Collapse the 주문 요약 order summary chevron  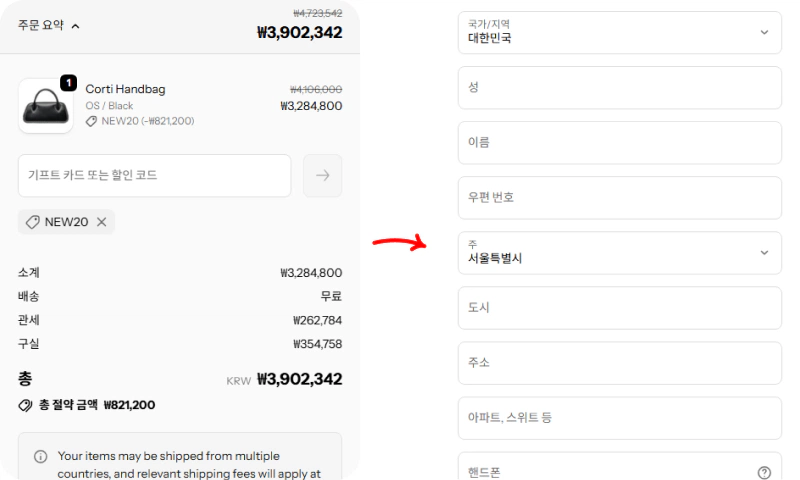[76, 26]
